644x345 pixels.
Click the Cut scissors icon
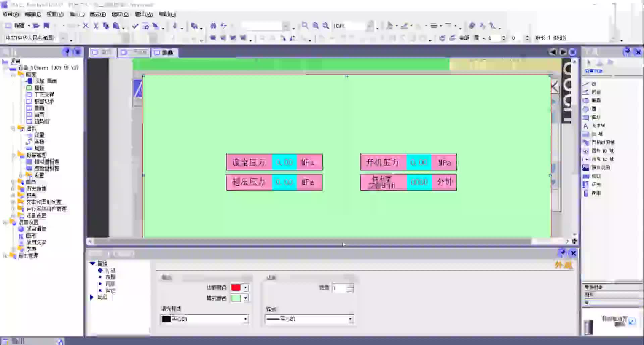[x=96, y=26]
